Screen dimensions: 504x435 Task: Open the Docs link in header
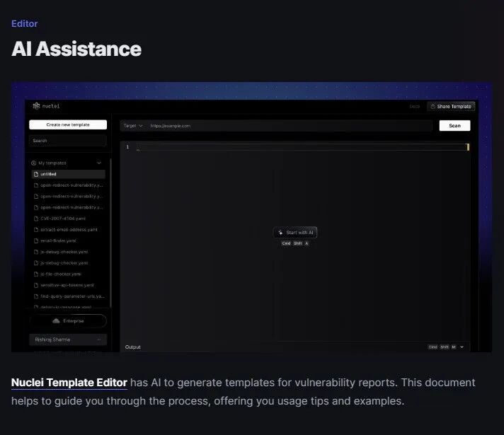tap(414, 106)
